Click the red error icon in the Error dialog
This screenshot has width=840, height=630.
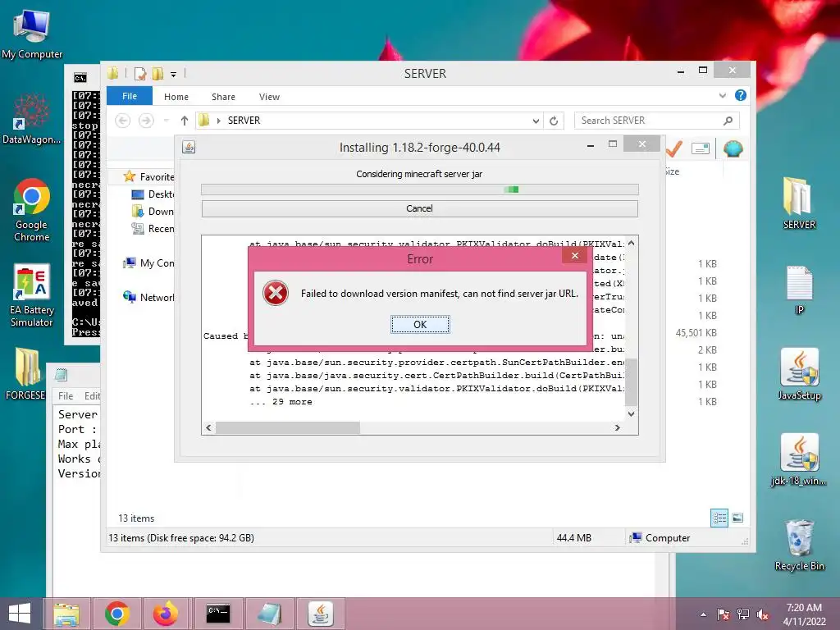[x=276, y=293]
